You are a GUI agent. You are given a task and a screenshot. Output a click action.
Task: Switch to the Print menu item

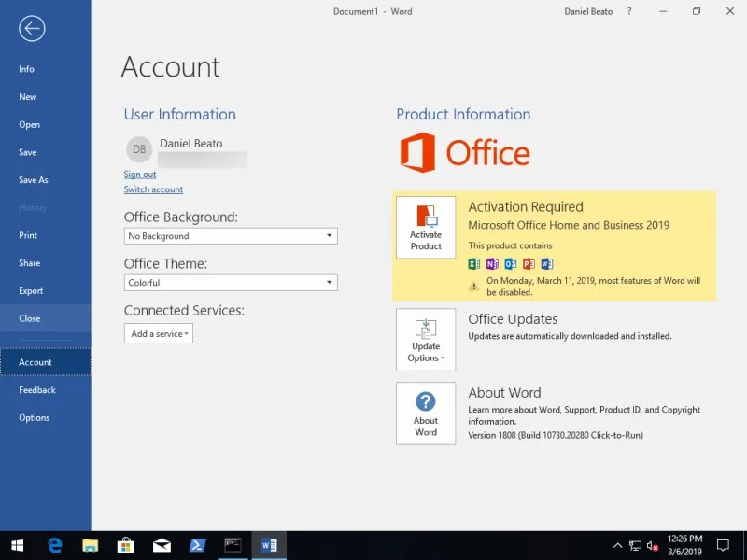(29, 235)
